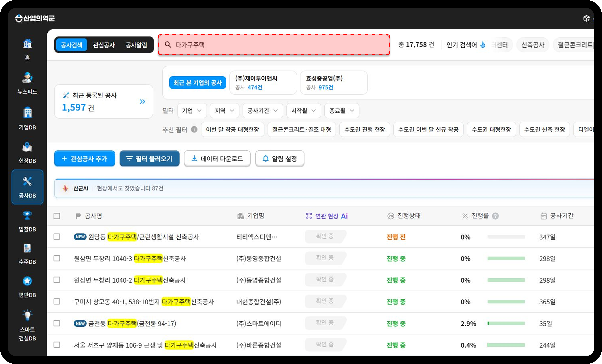Click progress bar of 금천동 2.9% row

[x=506, y=324]
